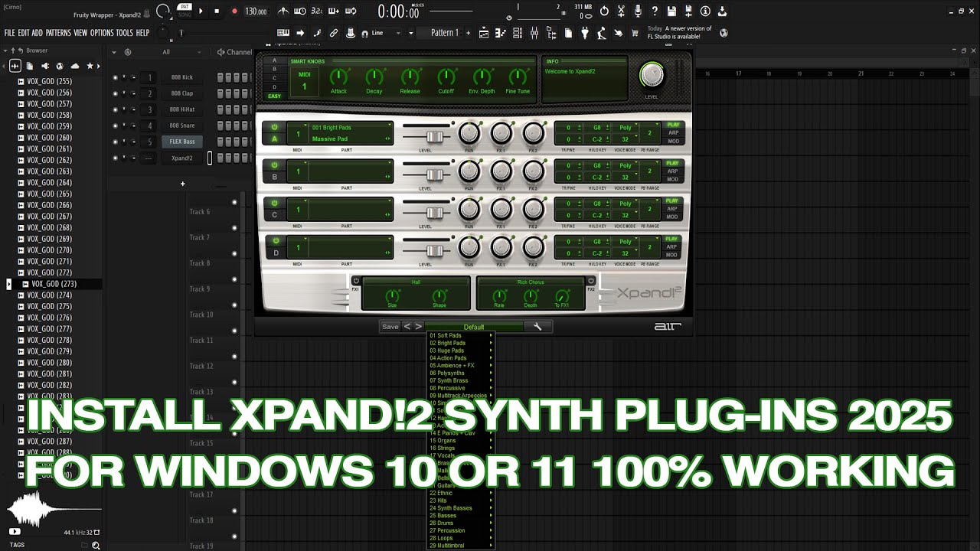
Task: Click the red Record button
Action: [234, 11]
